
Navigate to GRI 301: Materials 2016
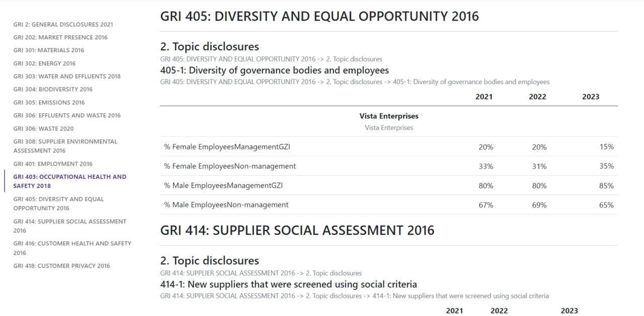pyautogui.click(x=48, y=50)
